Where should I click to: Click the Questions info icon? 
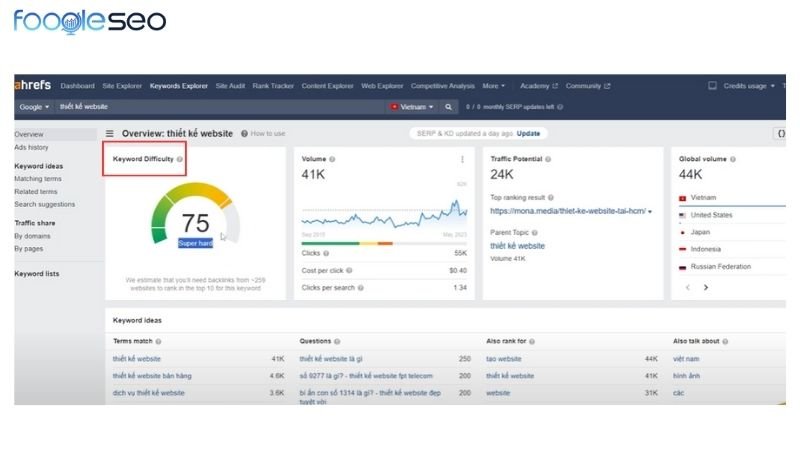(x=337, y=342)
